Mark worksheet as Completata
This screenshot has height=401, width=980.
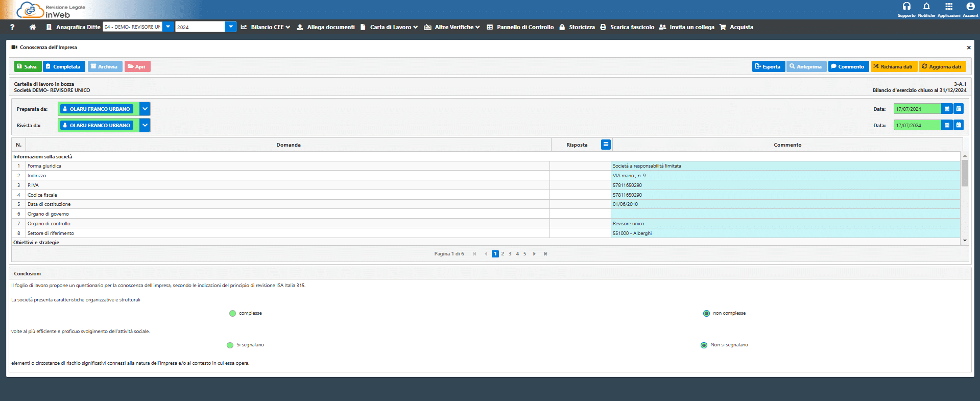pyautogui.click(x=64, y=66)
